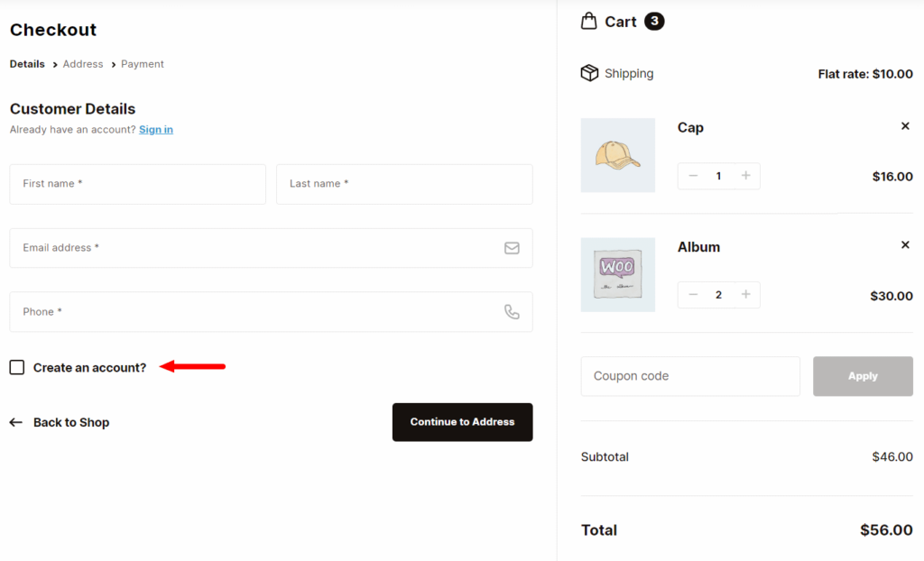Switch to the Payment step
Image resolution: width=924 pixels, height=561 pixels.
(142, 64)
